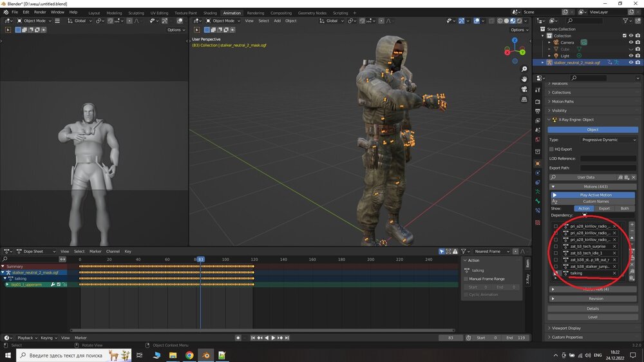Screen dimensions: 644x362
Task: Add a motion with the plus icon
Action: pyautogui.click(x=632, y=225)
